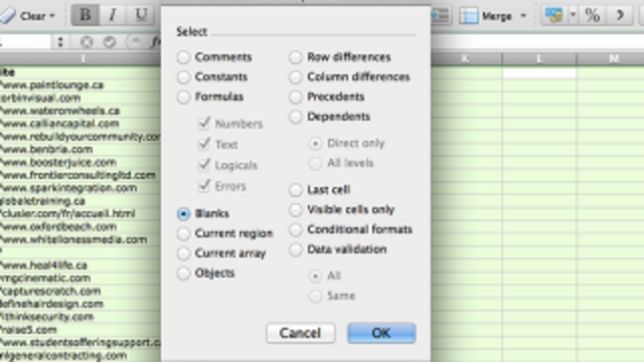Select the Comments radio option
644x362 pixels.
point(184,57)
